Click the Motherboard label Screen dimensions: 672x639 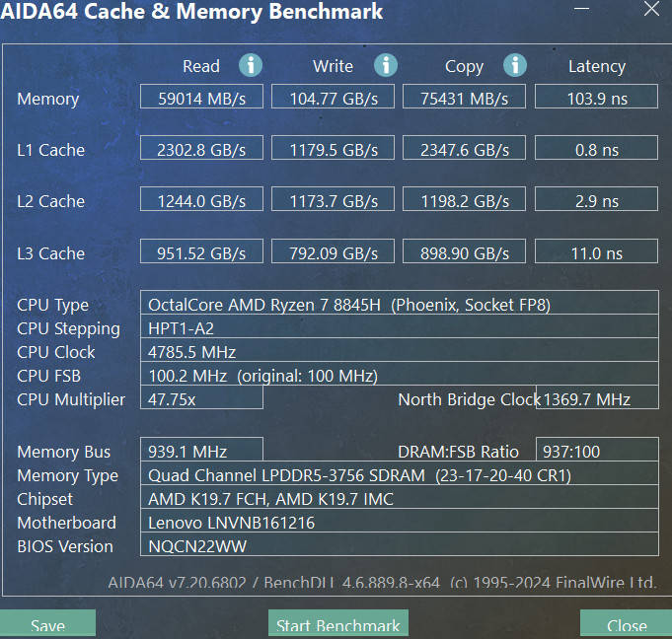66,523
